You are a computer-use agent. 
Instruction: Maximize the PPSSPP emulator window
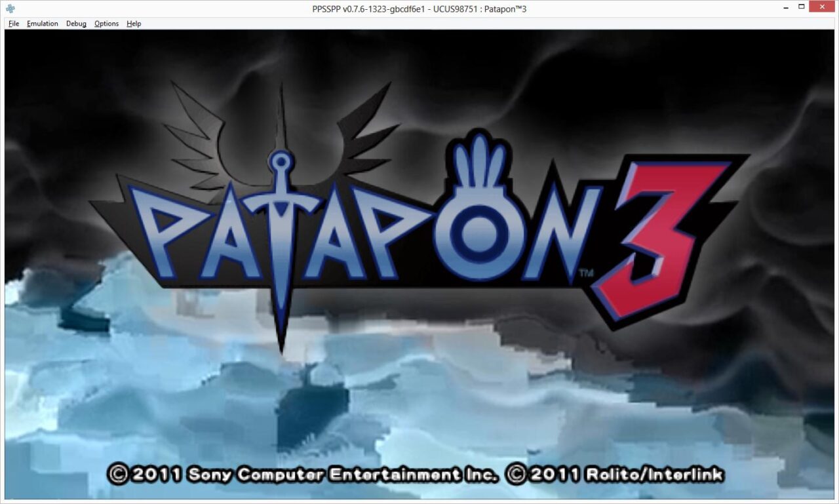[801, 7]
